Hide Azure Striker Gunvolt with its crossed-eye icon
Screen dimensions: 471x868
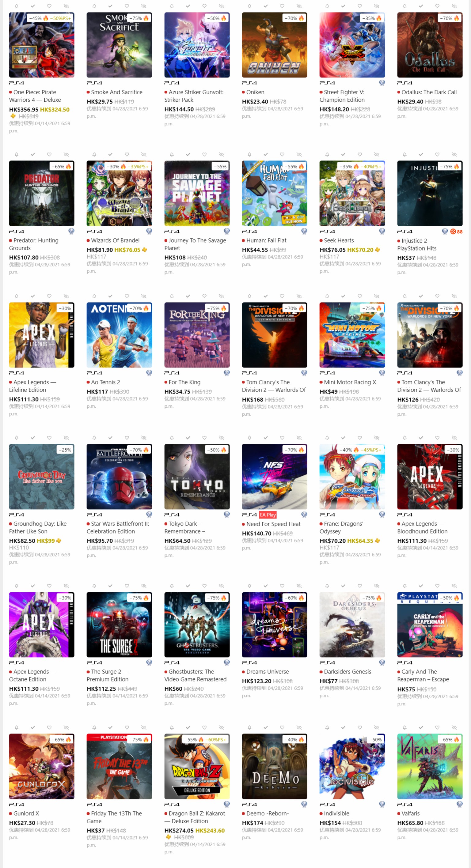[221, 6]
